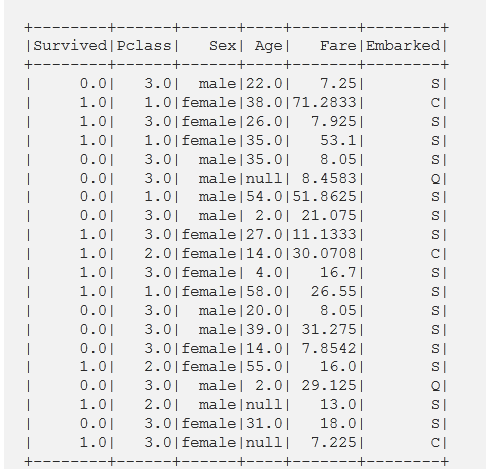Click the fare value 11.1333
Screen dimensions: 486x469
tap(324, 234)
